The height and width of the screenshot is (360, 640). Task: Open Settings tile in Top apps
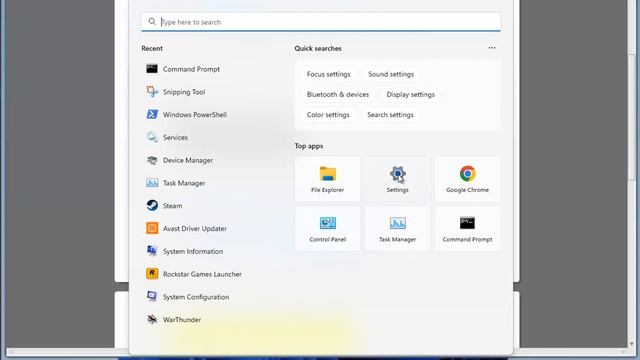point(398,179)
